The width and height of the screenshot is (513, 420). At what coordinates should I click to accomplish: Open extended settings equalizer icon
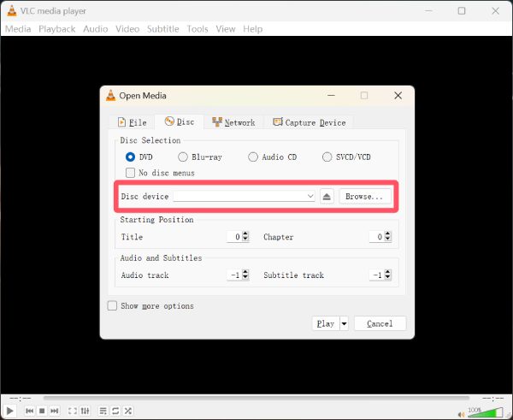point(85,411)
